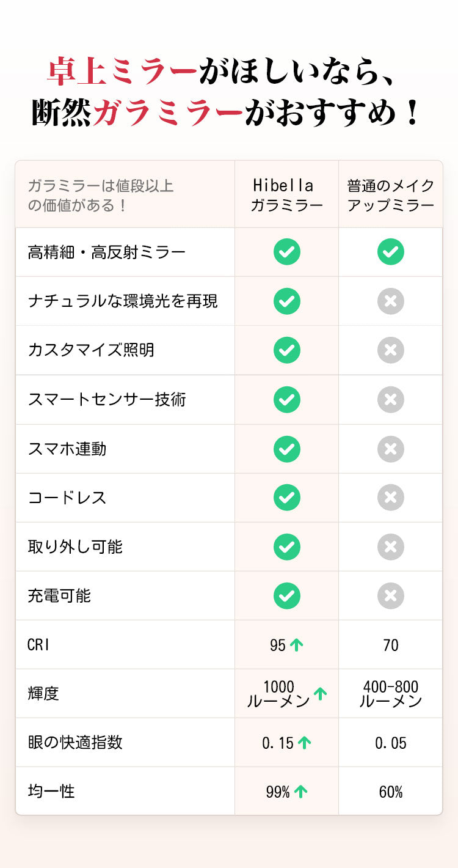Click 普通のメイクアップミラー checkmark for 高精細・高反射ミラー
Viewport: 458px width, 868px height.
pyautogui.click(x=391, y=252)
